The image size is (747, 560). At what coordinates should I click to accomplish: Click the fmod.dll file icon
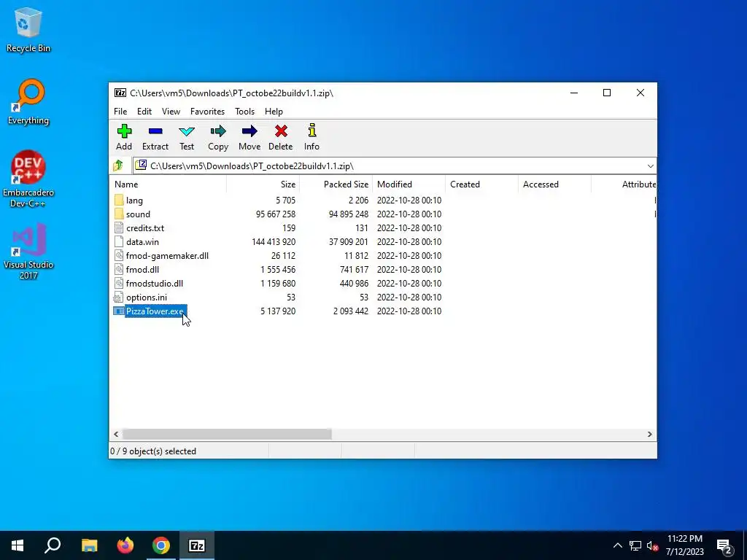click(119, 269)
